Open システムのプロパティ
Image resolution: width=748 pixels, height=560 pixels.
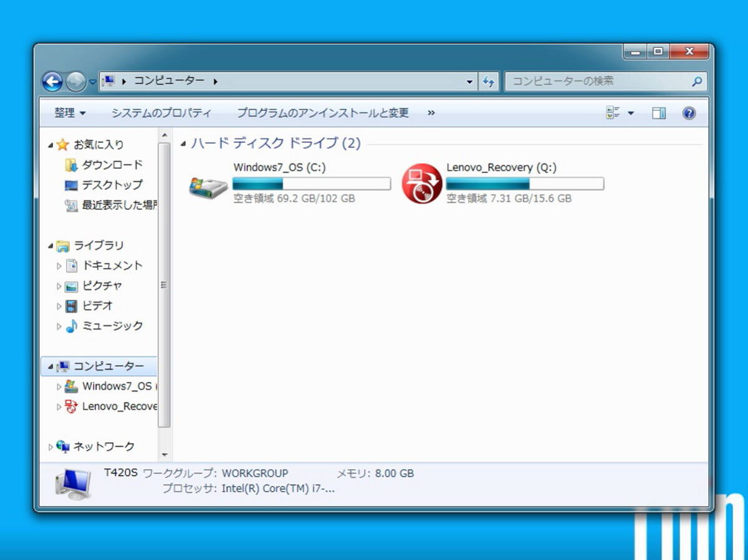point(161,113)
